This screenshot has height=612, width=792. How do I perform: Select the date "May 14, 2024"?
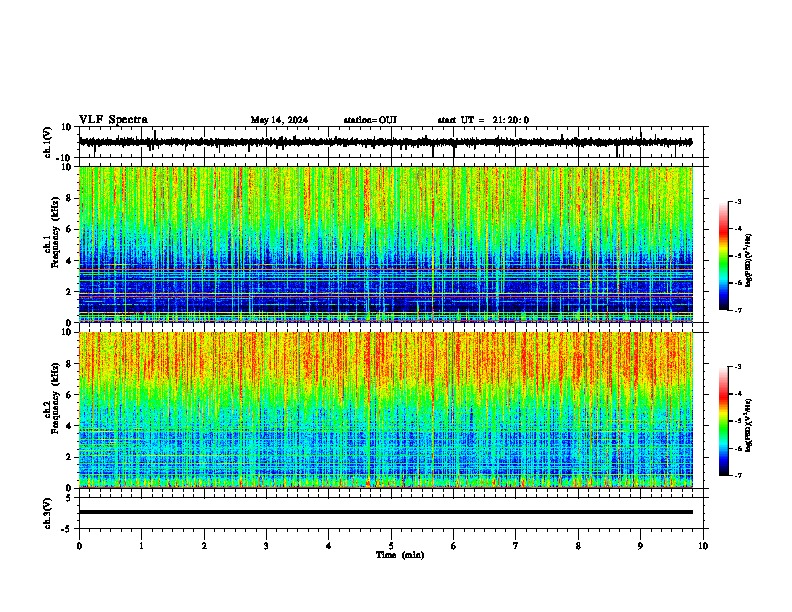(x=279, y=120)
